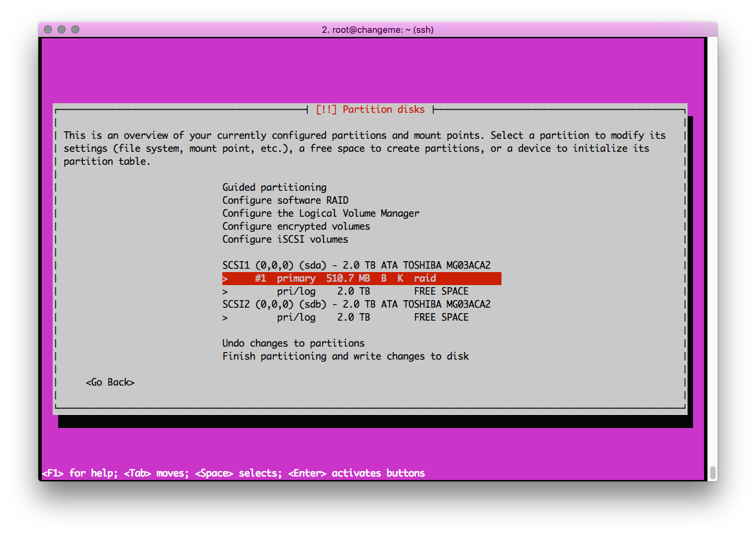Choose Configure the Logical Volume Manager
756x536 pixels.
pos(320,213)
